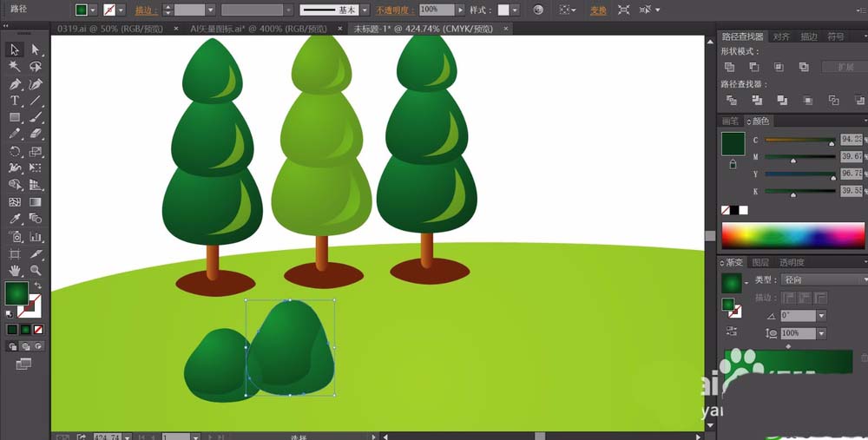Open the 符号 panel tab

point(836,36)
